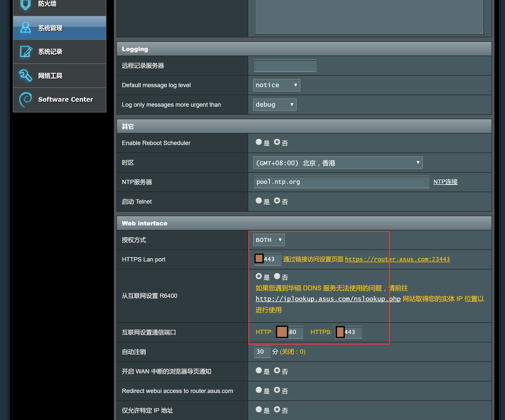The width and height of the screenshot is (505, 420).
Task: Click the 网络工具 wrench icon
Action: (x=25, y=75)
